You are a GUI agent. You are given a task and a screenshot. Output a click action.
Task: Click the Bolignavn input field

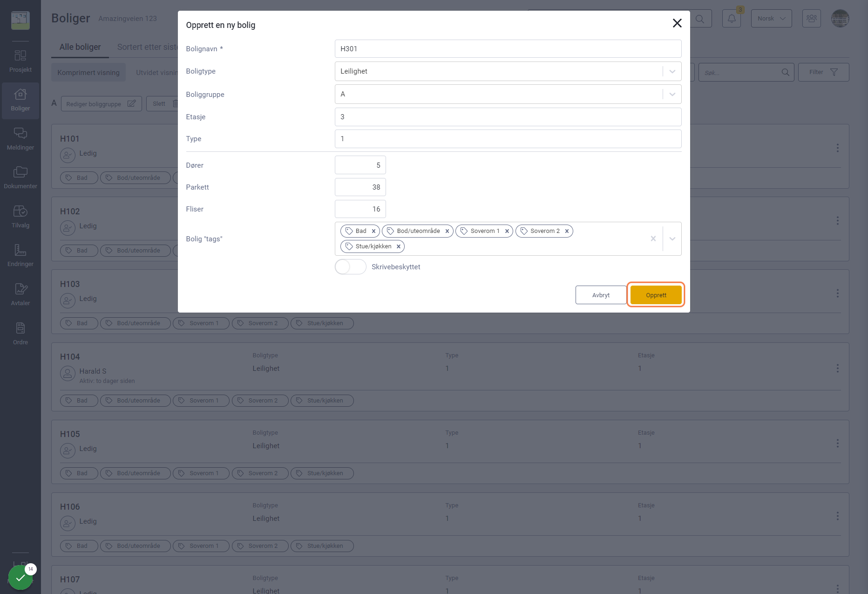click(x=508, y=49)
